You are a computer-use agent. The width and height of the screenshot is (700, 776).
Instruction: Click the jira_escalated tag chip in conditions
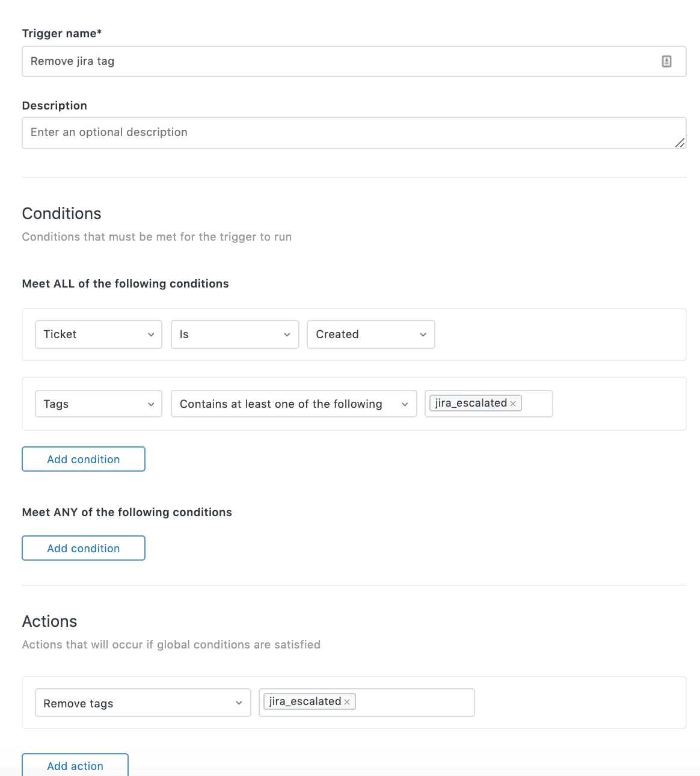pyautogui.click(x=471, y=403)
